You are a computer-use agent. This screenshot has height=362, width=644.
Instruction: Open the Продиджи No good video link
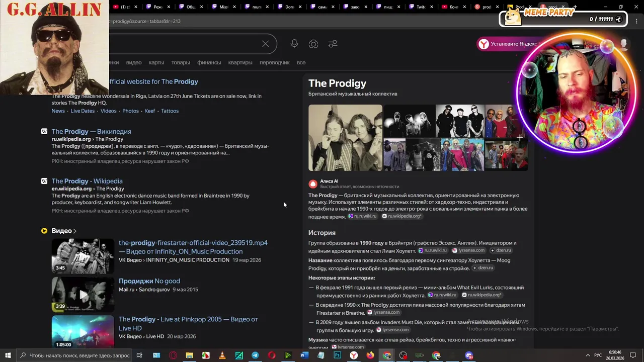pyautogui.click(x=149, y=281)
